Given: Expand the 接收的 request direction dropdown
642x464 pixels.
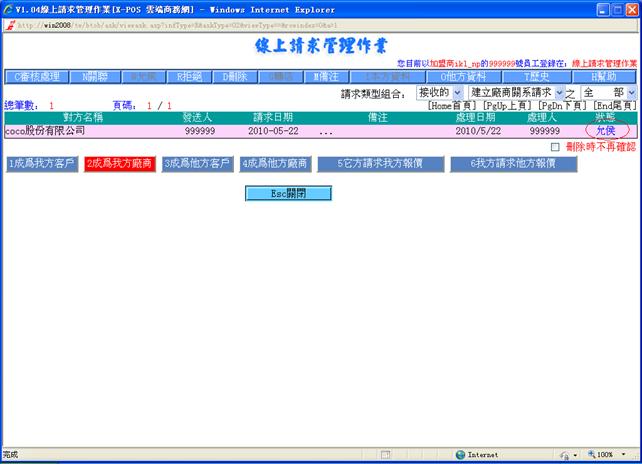Looking at the screenshot, I should point(439,93).
